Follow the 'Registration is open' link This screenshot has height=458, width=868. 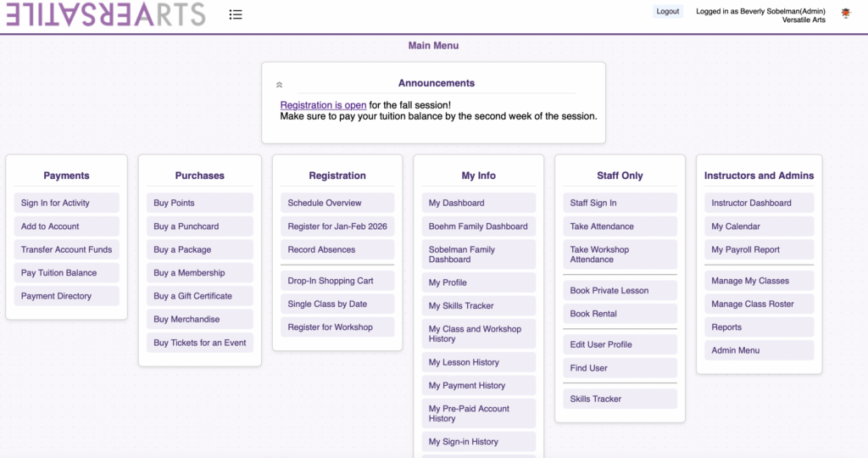point(323,105)
